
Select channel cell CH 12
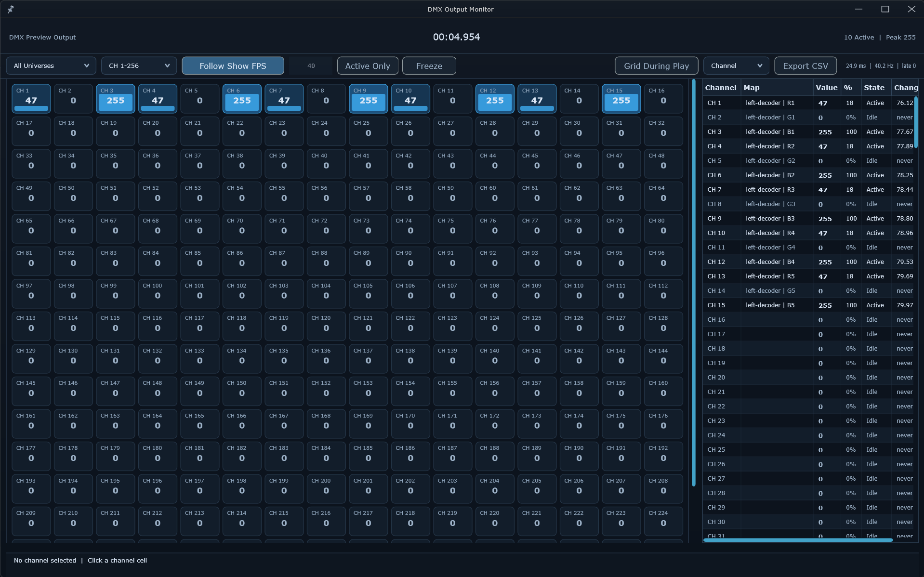click(x=495, y=99)
